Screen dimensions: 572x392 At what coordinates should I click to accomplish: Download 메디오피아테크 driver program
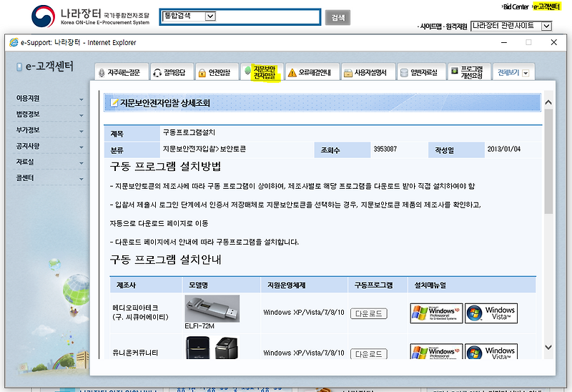(x=368, y=313)
